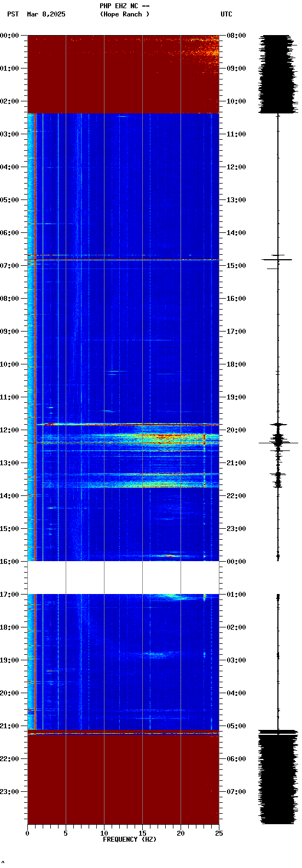This screenshot has height=868, width=302.
Task: Click the frequency axis '25' tick label
Action: click(219, 833)
